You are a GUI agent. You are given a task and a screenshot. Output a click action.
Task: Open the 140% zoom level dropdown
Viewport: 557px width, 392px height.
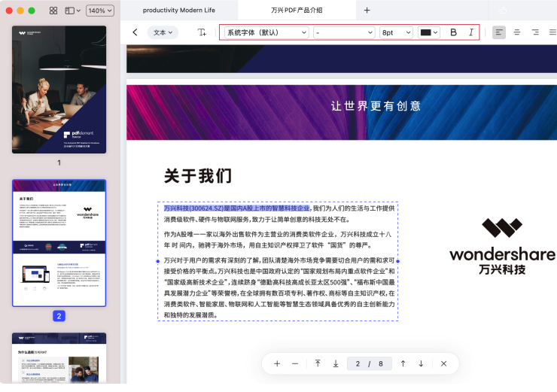[x=100, y=11]
